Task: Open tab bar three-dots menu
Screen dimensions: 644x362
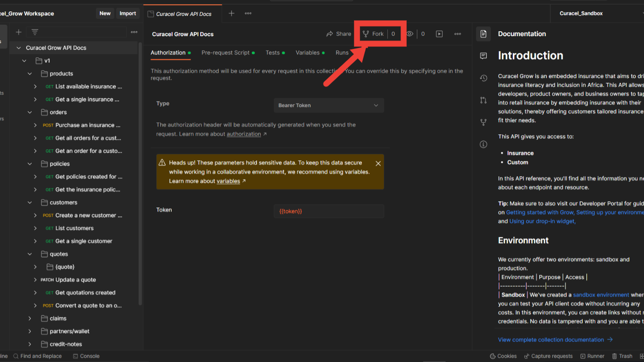Action: (248, 14)
